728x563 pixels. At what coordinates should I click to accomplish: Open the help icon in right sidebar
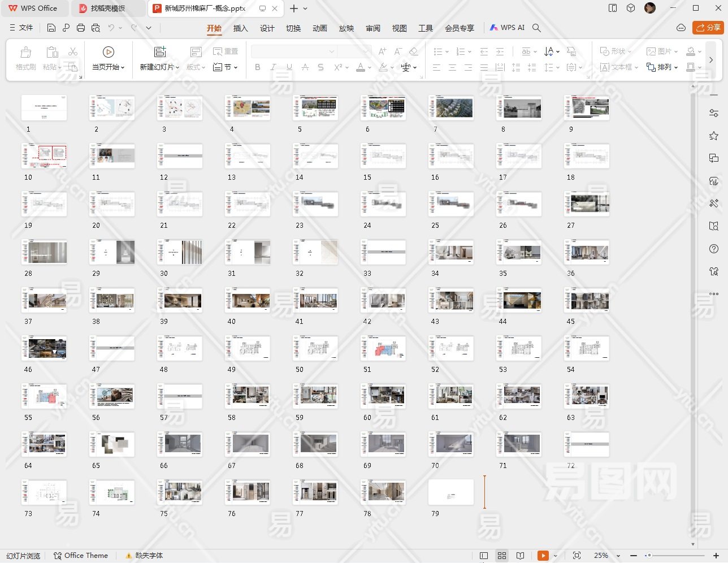tap(714, 249)
